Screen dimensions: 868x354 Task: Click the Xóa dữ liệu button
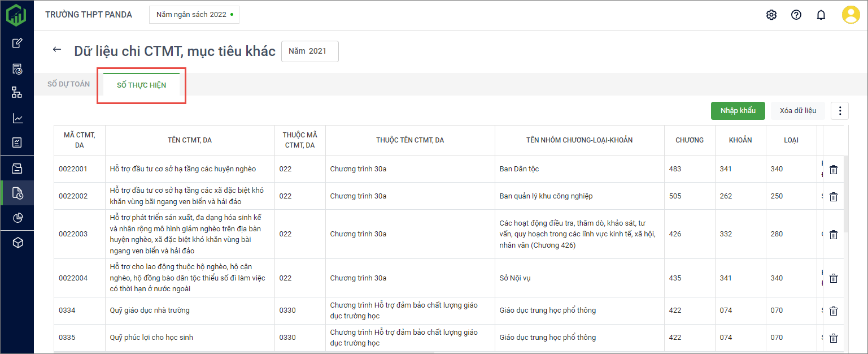pyautogui.click(x=797, y=111)
